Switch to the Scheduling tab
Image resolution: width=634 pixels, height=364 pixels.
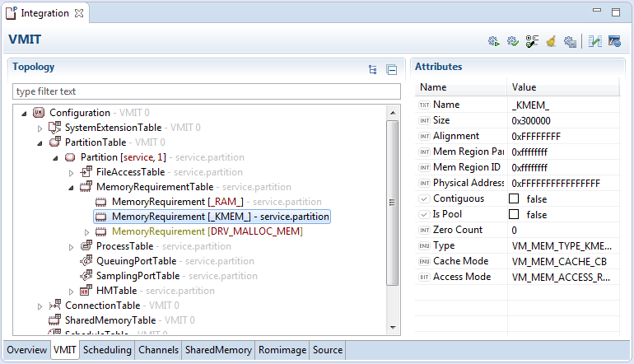click(x=107, y=350)
